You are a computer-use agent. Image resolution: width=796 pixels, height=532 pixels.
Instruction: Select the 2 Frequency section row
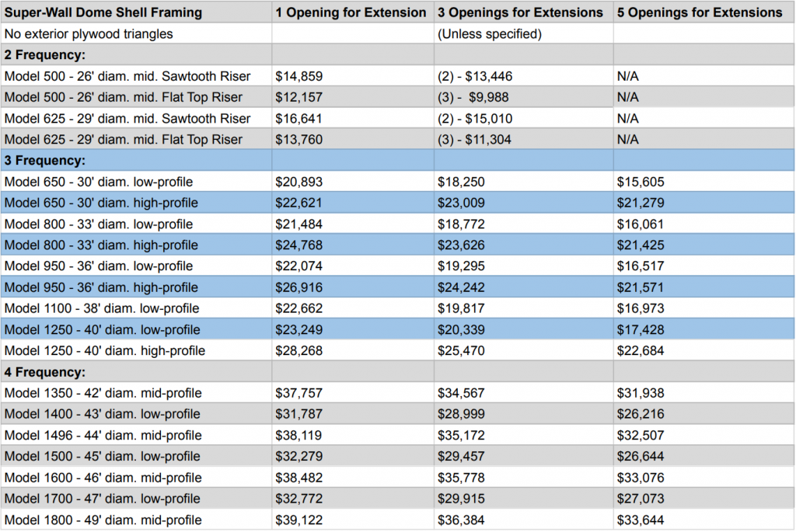click(397, 54)
